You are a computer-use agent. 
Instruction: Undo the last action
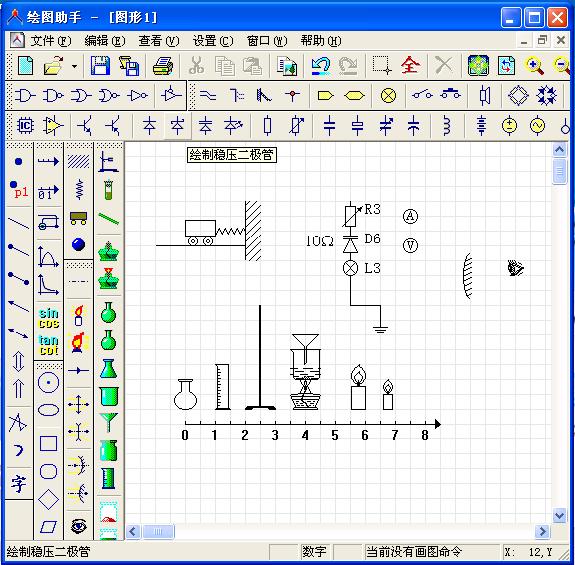click(x=321, y=66)
